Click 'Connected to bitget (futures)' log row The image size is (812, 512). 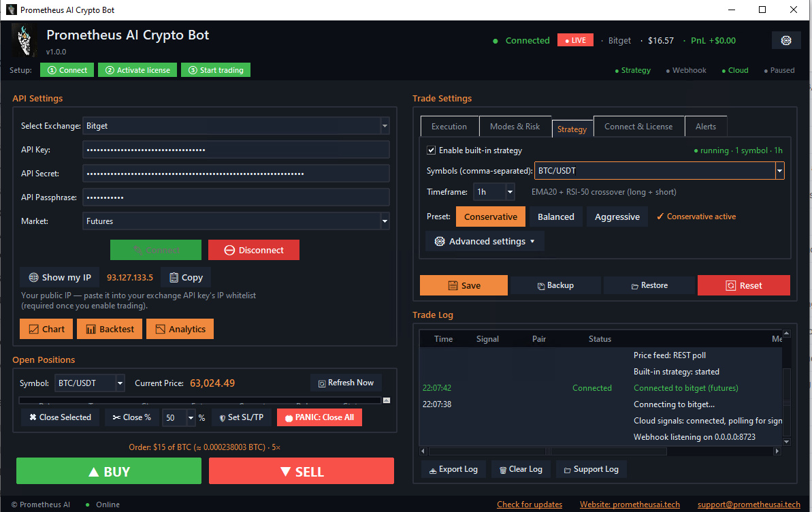600,388
